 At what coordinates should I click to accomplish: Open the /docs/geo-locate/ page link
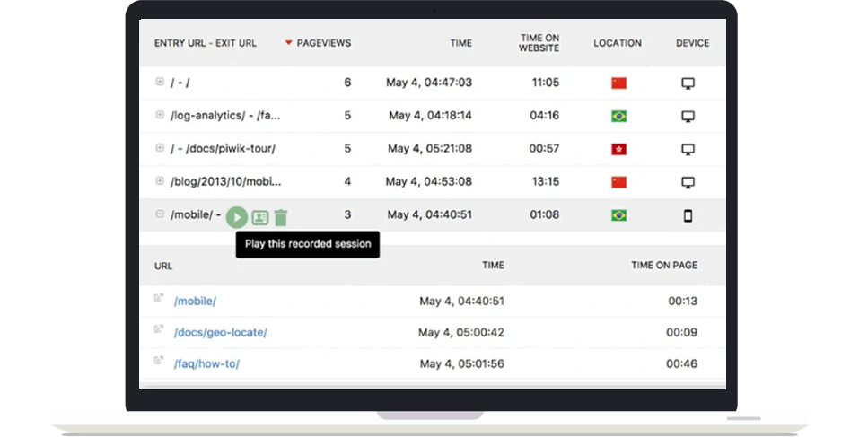click(x=220, y=333)
